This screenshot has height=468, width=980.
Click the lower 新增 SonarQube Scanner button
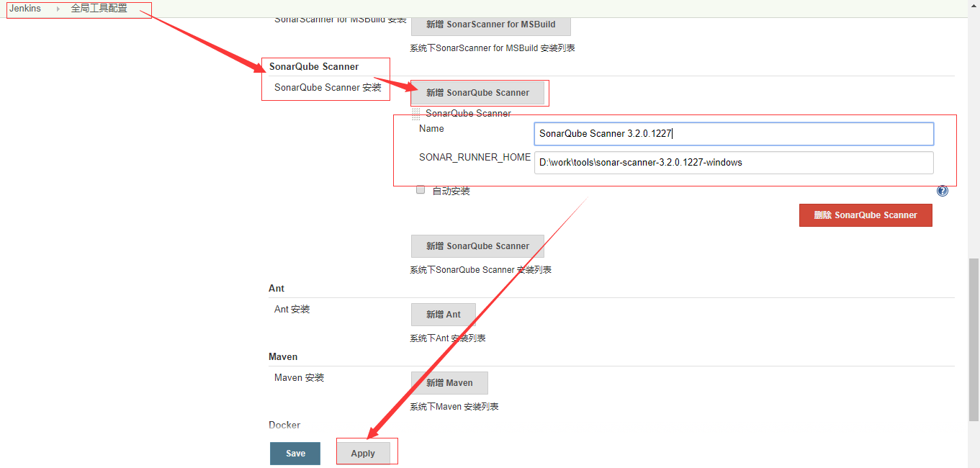[477, 246]
